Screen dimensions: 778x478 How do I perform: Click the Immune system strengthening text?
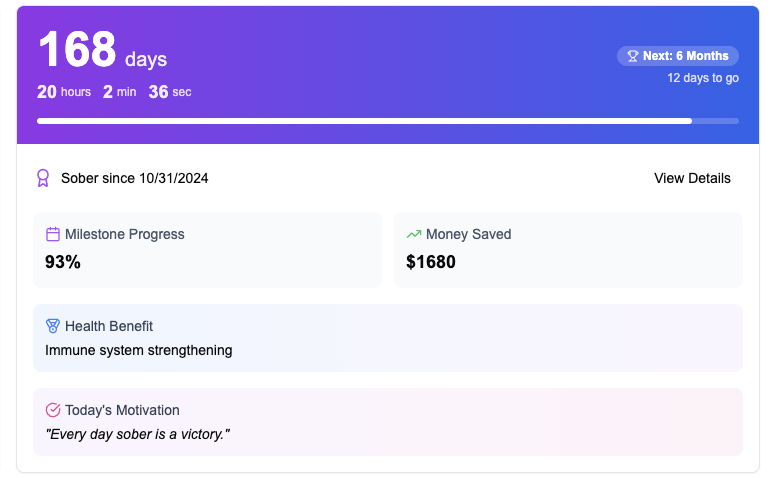click(x=139, y=350)
